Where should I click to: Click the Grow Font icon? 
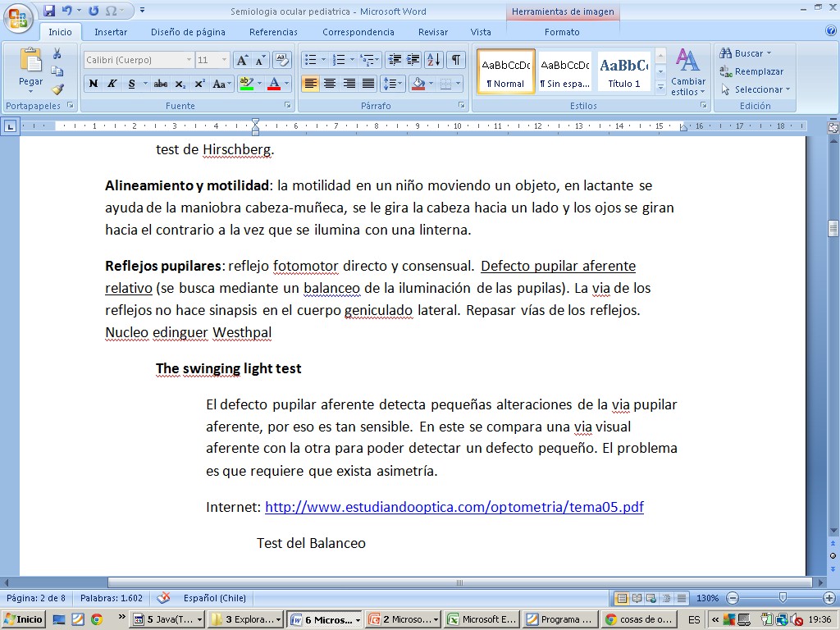coord(242,60)
